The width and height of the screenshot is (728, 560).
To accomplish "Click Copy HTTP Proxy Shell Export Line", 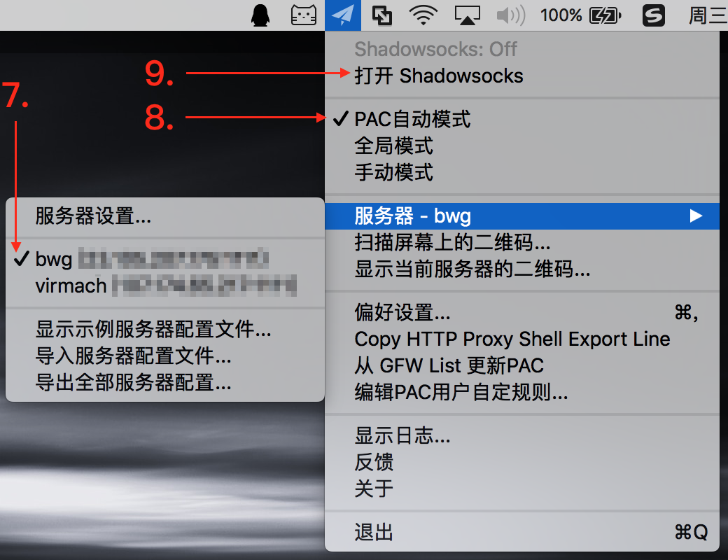I will (x=522, y=339).
